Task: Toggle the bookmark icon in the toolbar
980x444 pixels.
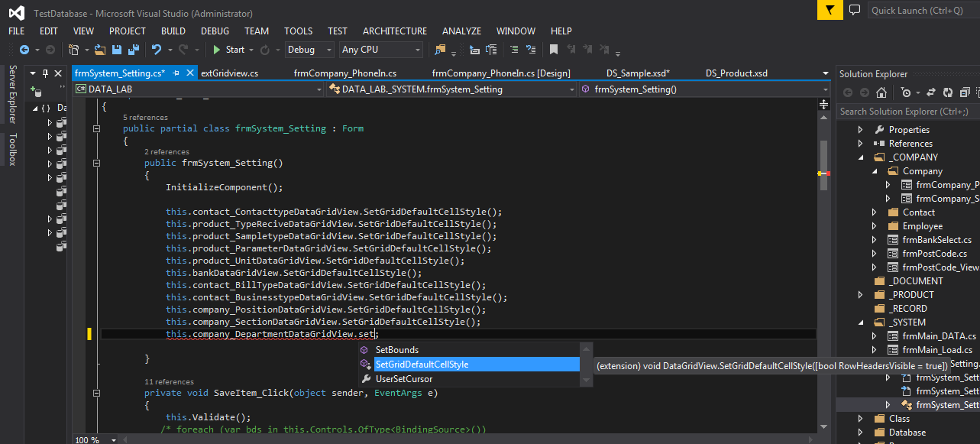Action: point(554,50)
